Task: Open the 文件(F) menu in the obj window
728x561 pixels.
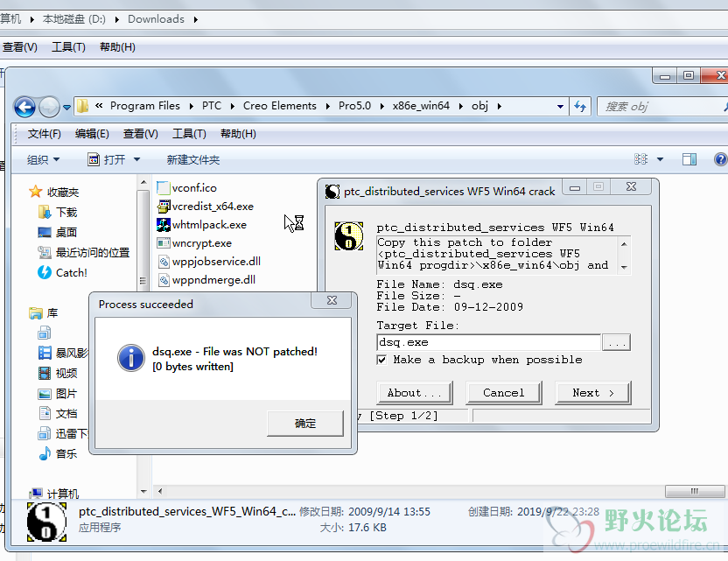Action: click(x=44, y=134)
